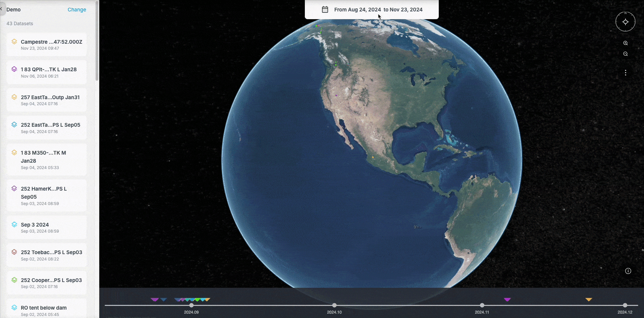The image size is (644, 318).
Task: Open the 252 Cooper...PS L Sep03 dataset
Action: tap(47, 283)
